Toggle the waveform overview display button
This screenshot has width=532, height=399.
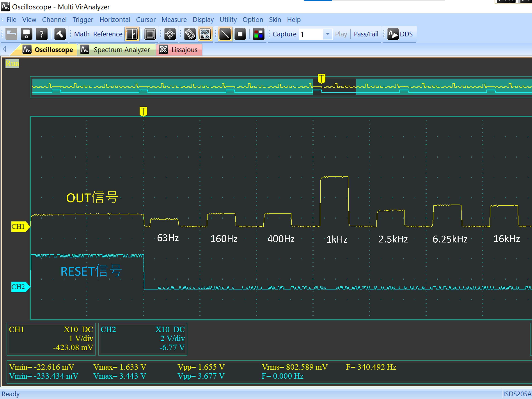[x=205, y=34]
